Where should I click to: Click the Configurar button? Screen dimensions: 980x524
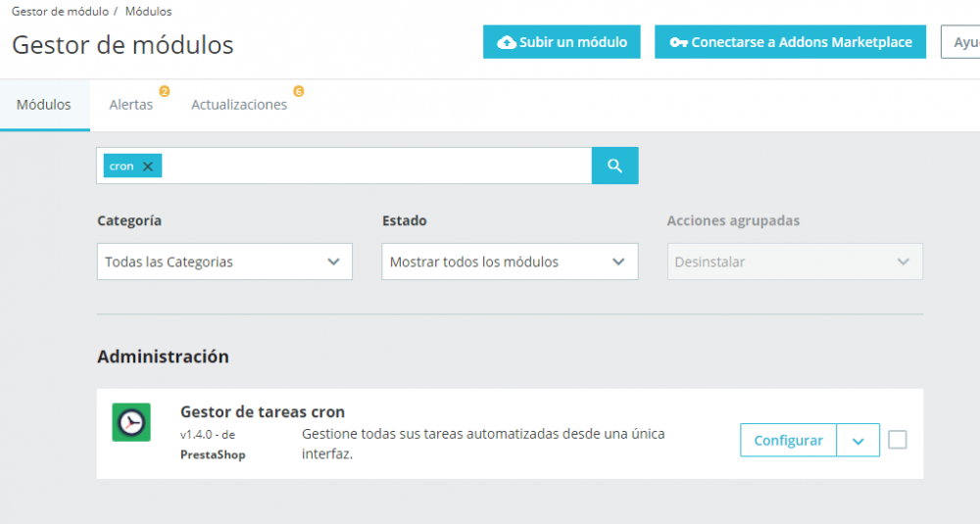(x=788, y=441)
